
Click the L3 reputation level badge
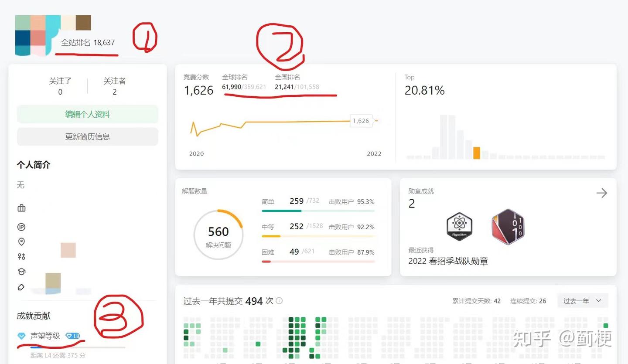[73, 336]
